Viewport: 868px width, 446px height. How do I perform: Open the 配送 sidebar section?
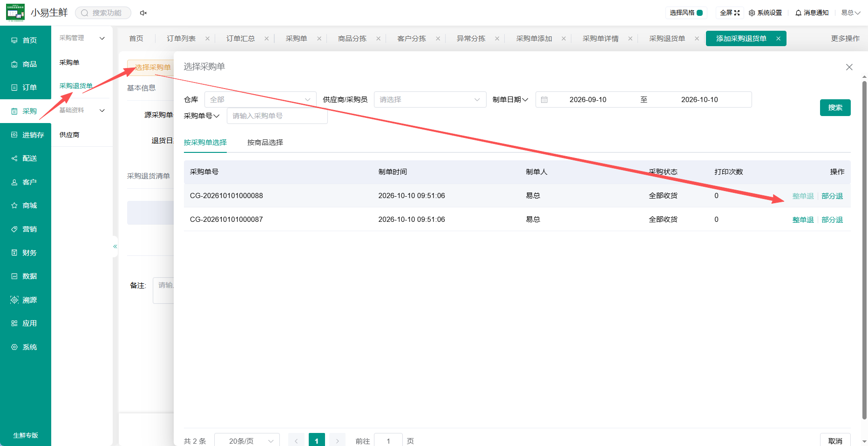click(x=25, y=158)
